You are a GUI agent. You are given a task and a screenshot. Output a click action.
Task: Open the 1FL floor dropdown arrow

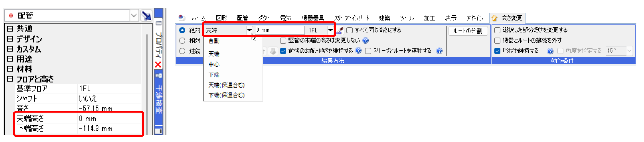pyautogui.click(x=330, y=30)
